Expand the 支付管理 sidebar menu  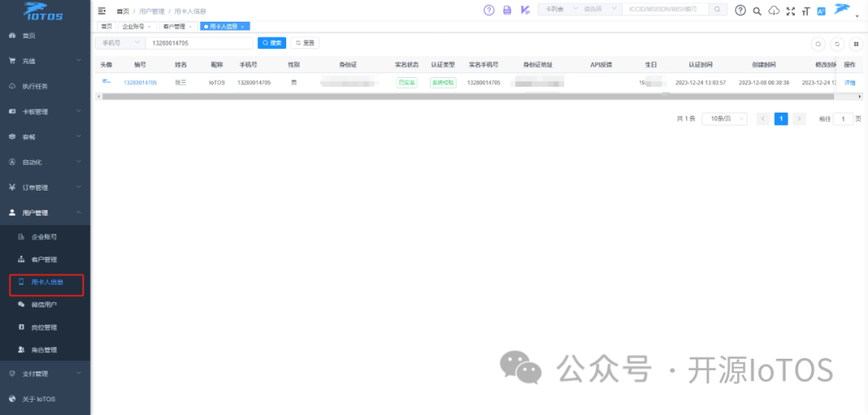45,373
